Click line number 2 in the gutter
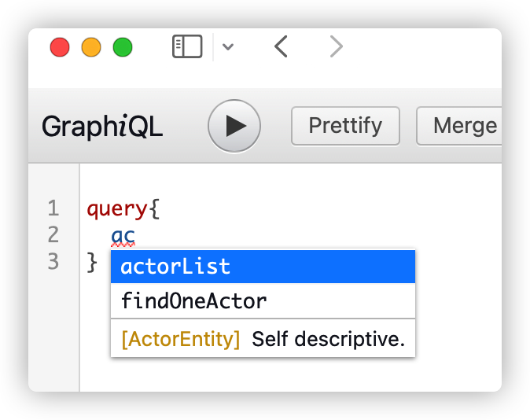This screenshot has width=530, height=420. [x=53, y=235]
